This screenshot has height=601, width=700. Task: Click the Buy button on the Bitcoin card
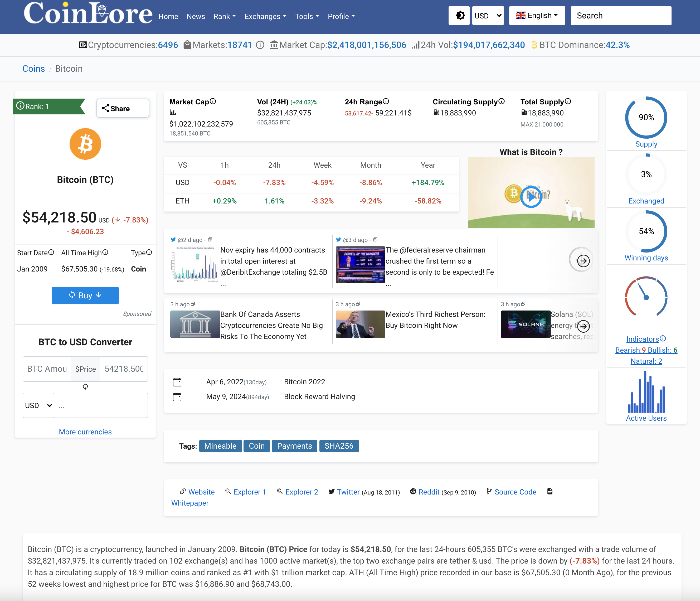coord(85,295)
